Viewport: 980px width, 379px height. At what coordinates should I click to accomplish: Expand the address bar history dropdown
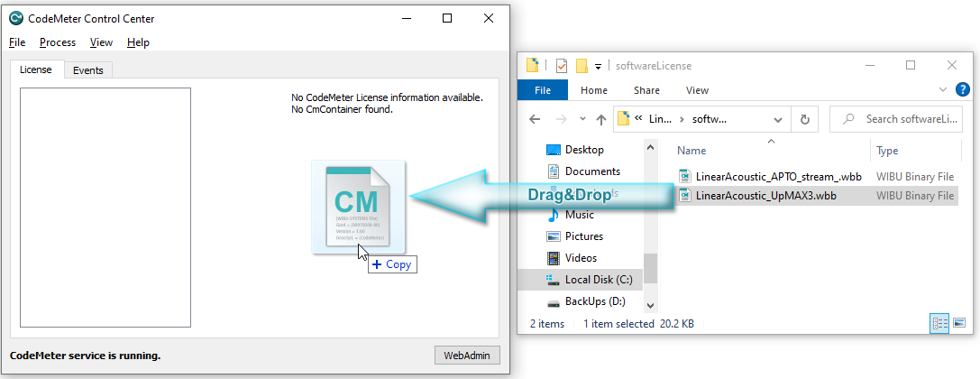[x=777, y=119]
